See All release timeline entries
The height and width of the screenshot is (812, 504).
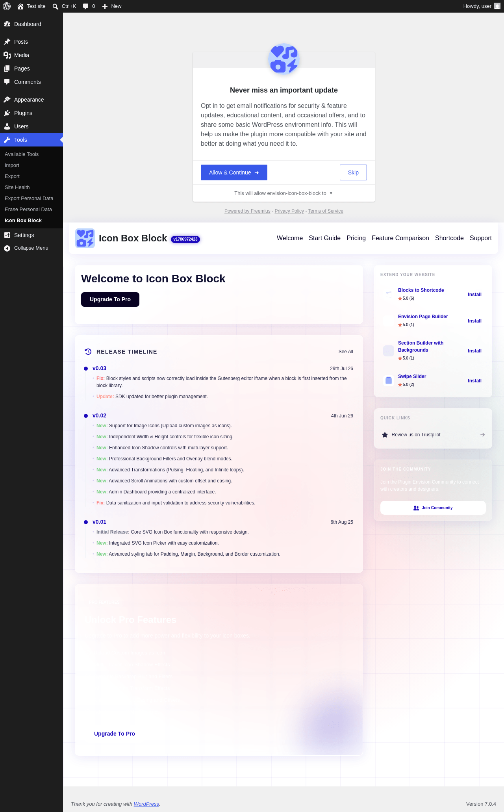click(346, 352)
